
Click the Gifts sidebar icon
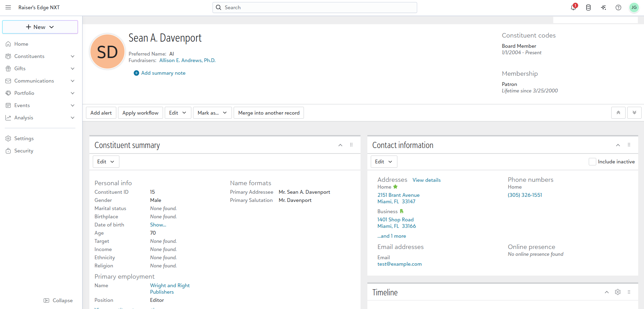(x=8, y=69)
